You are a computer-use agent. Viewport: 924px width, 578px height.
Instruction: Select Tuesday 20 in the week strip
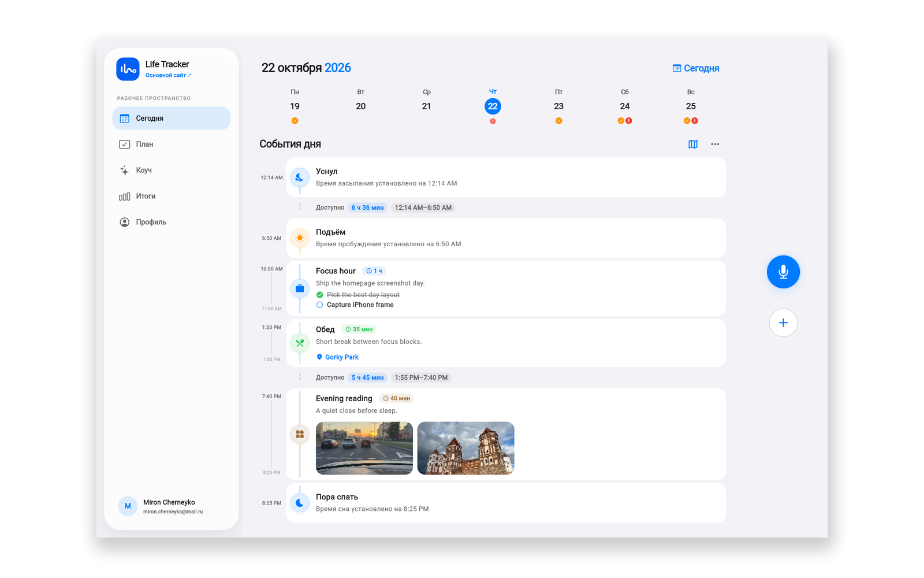(360, 106)
